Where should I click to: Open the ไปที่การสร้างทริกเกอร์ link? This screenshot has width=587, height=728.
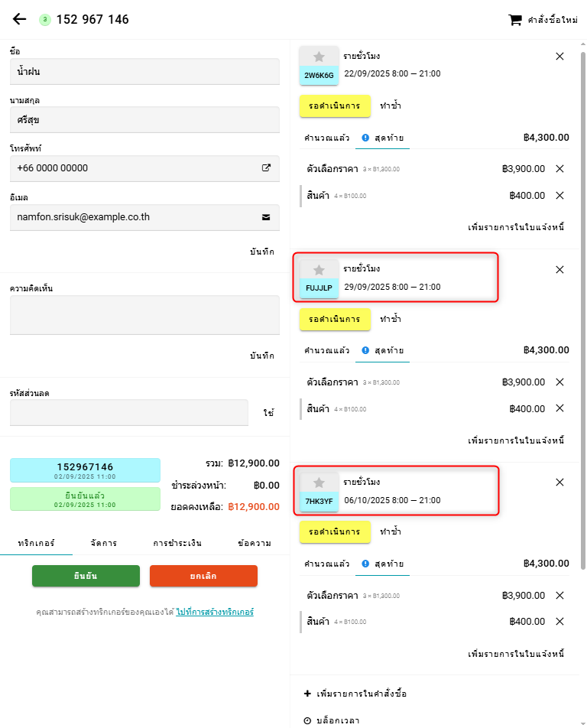[x=215, y=612]
